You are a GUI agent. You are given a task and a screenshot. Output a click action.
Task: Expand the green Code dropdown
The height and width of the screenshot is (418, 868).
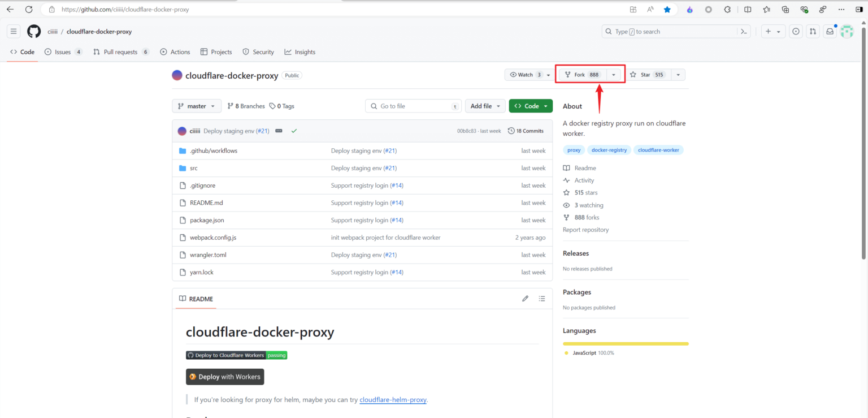point(530,106)
